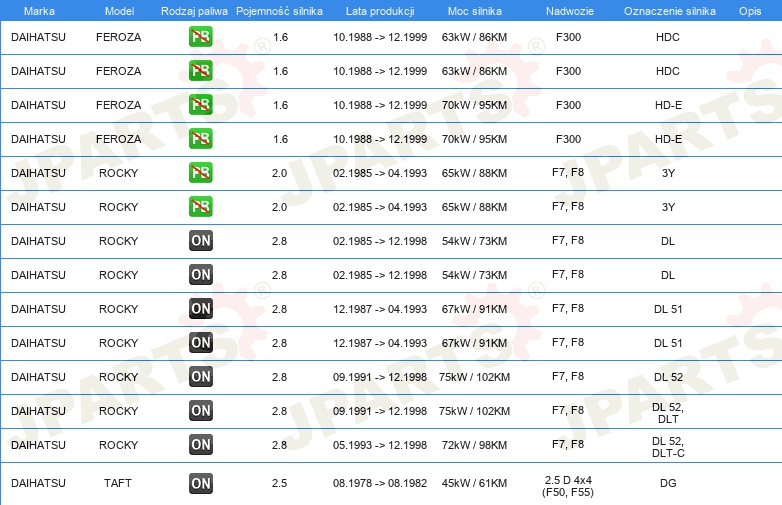Click production years 05.1993 -> 12.1998
This screenshot has height=505, width=782.
380,445
